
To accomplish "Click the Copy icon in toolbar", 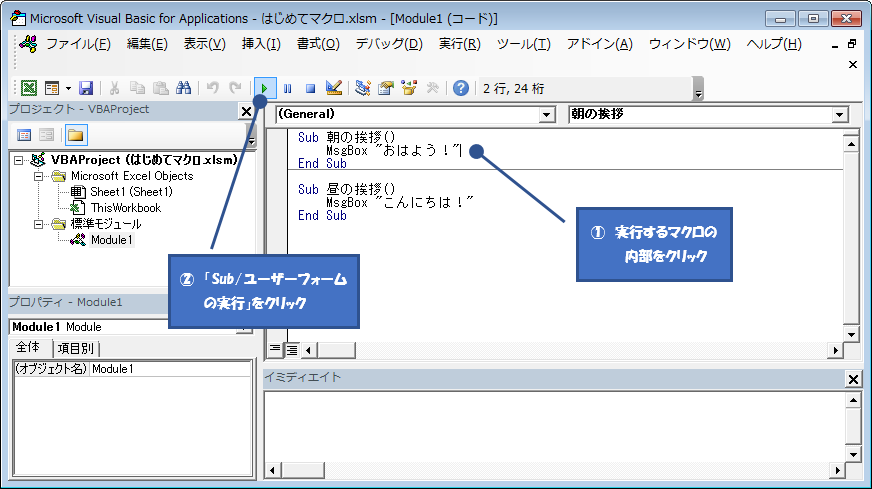I will (x=137, y=88).
